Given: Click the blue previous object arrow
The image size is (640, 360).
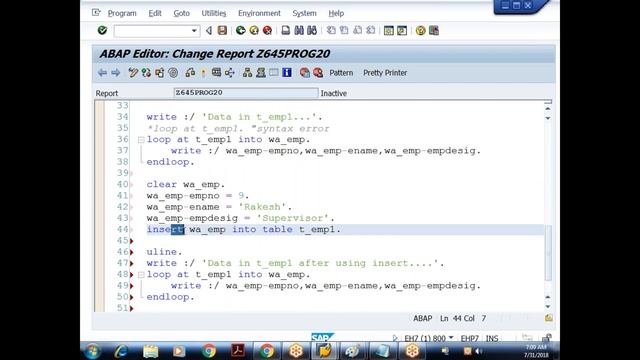Looking at the screenshot, I should (x=102, y=73).
